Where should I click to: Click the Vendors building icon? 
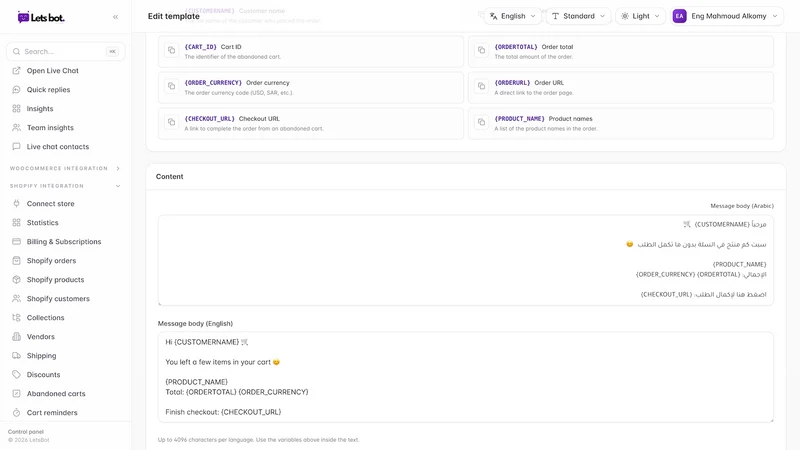[16, 337]
